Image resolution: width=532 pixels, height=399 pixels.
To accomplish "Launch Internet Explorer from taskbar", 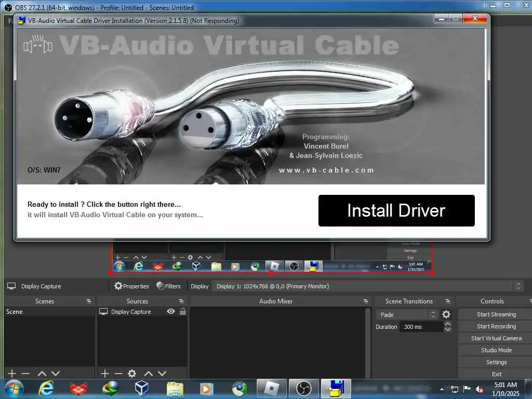I will 46,389.
